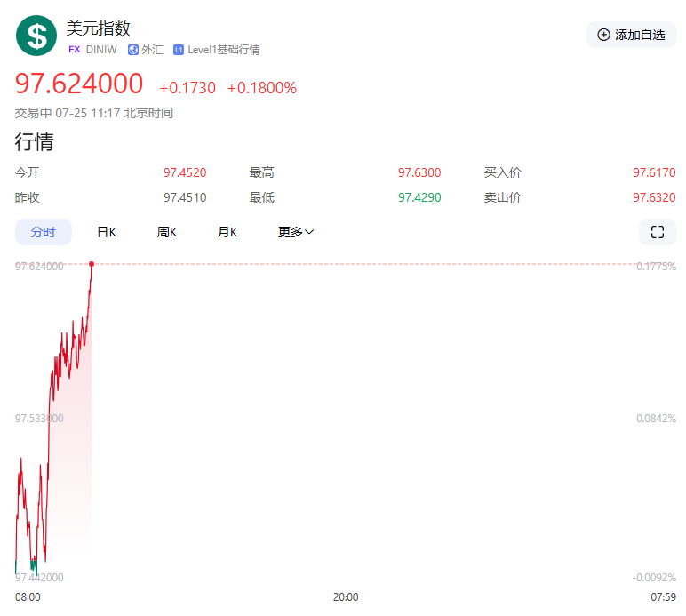Click the 07:59 time axis label
This screenshot has width=686, height=616.
(x=663, y=597)
